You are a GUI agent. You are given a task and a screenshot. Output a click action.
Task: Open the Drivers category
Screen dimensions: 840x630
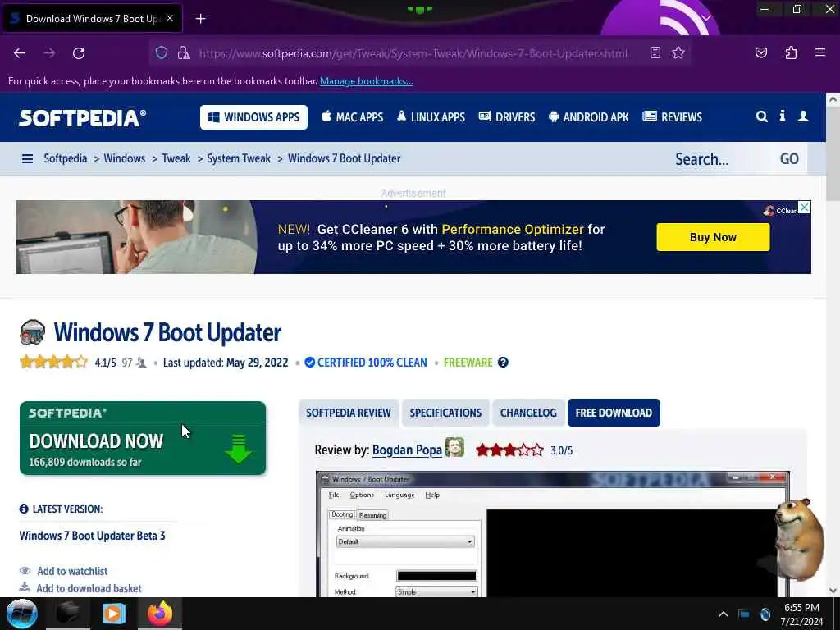[507, 117]
